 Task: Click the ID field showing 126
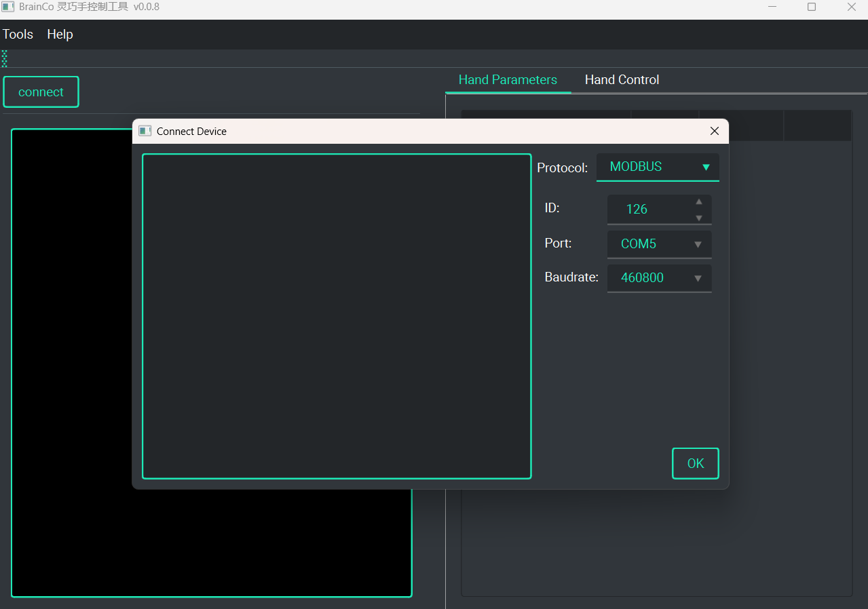pyautogui.click(x=645, y=210)
